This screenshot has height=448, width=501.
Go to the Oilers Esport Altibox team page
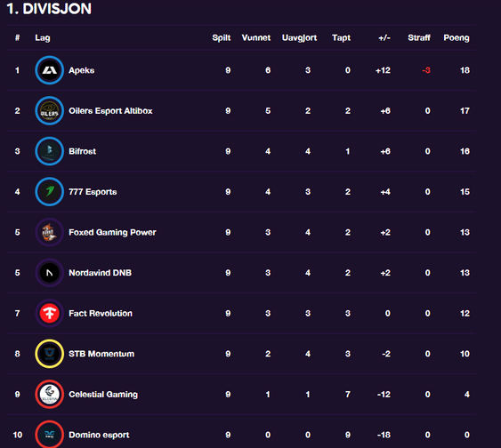(110, 111)
